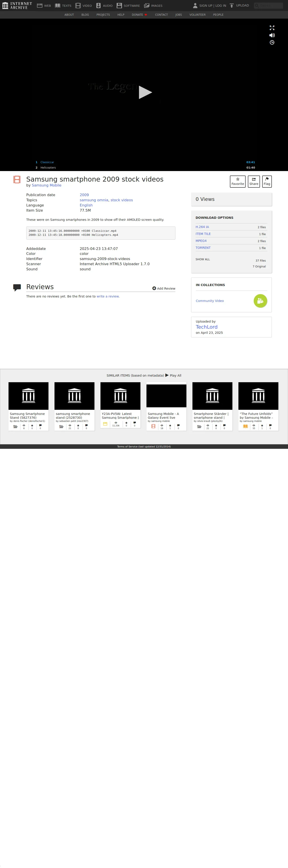Open samsung smartphone stand (2528730) item

[74, 406]
